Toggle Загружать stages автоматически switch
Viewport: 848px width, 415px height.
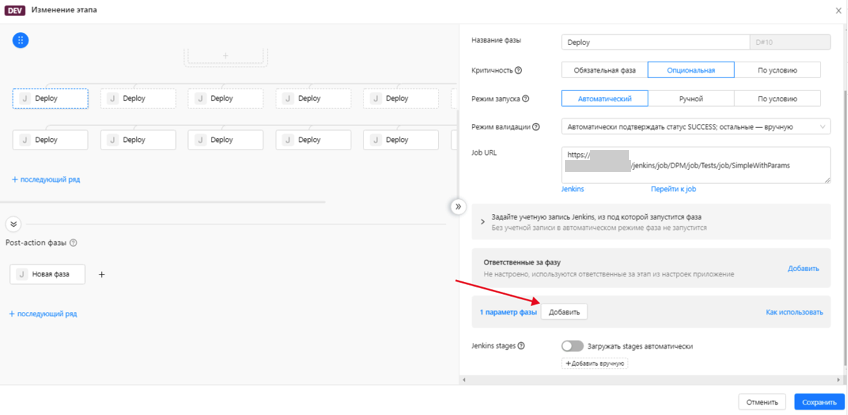[x=572, y=346]
